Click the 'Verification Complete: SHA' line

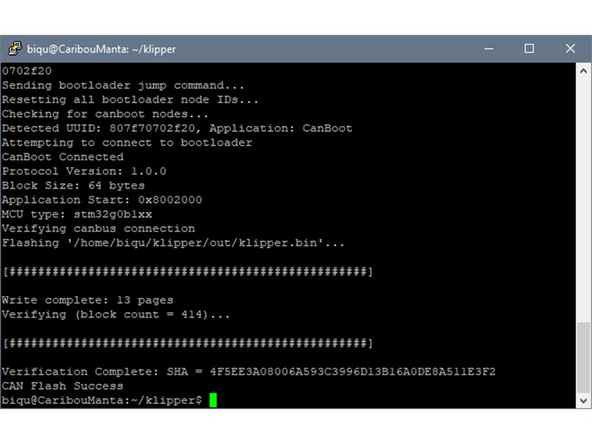[x=248, y=372]
